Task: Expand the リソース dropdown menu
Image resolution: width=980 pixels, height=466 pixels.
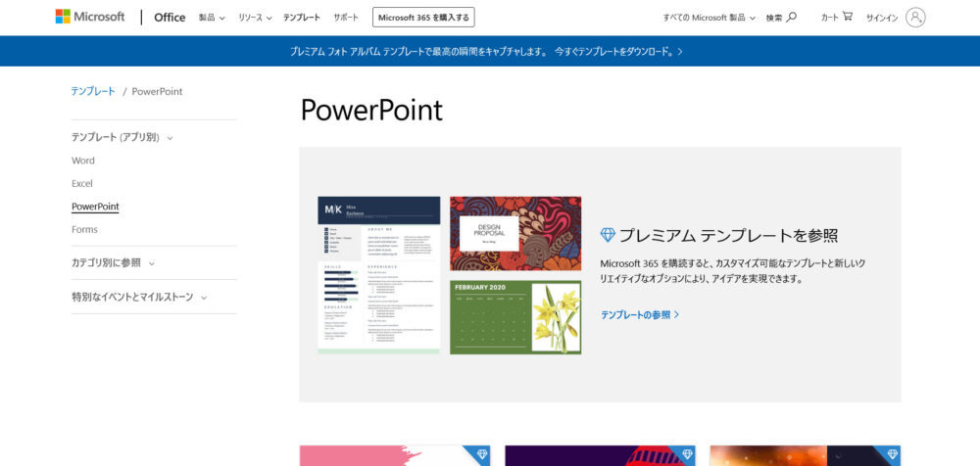Action: click(255, 18)
